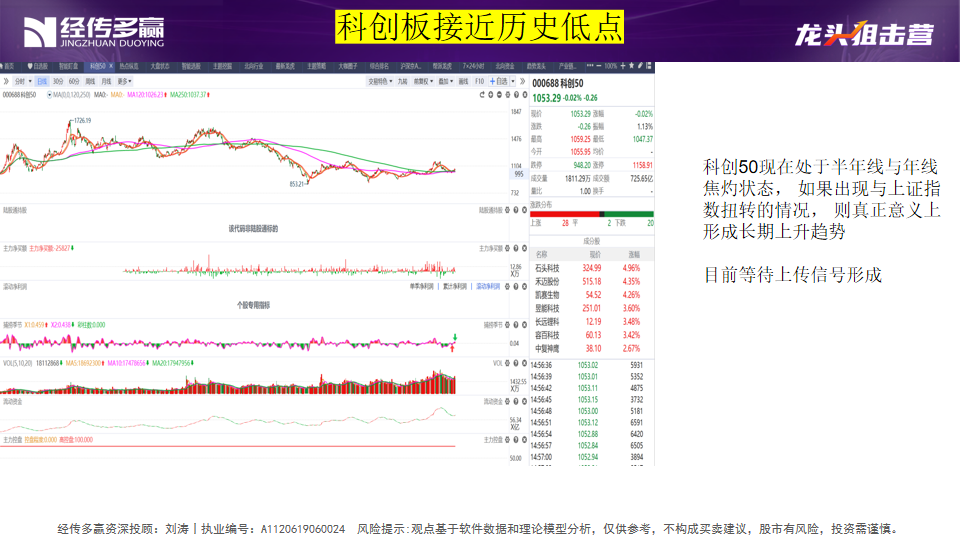This screenshot has height=540, width=960.
Task: Switch to 首页 tab
Action: point(7,66)
